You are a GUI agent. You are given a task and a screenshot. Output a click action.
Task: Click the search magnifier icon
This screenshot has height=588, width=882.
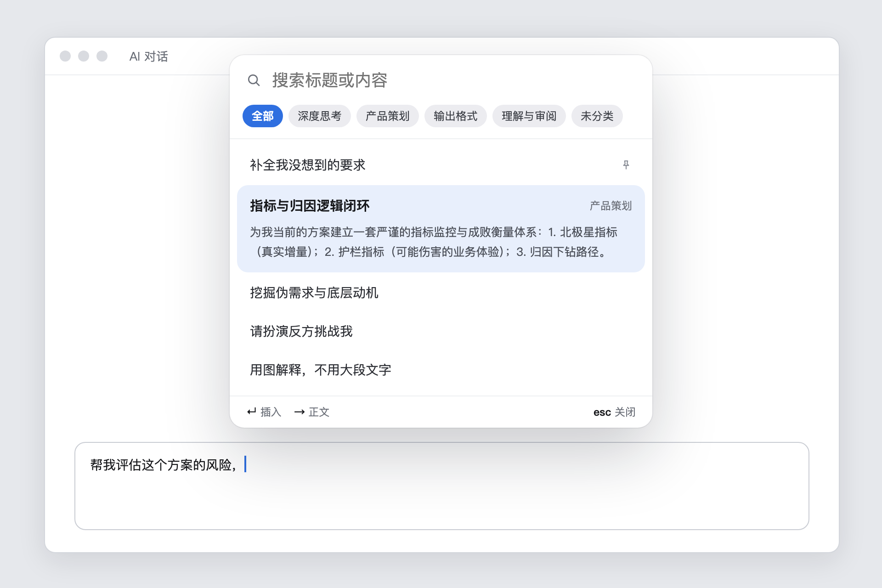click(254, 80)
